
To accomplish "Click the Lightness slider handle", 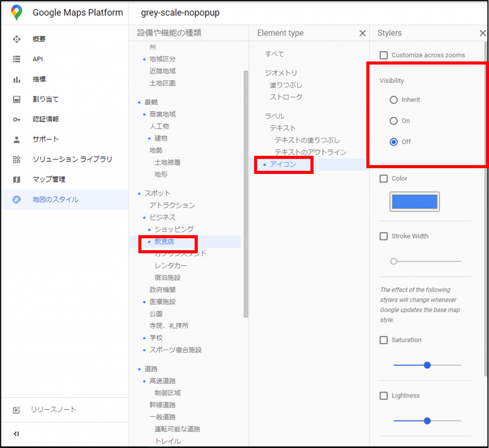I will pyautogui.click(x=427, y=421).
